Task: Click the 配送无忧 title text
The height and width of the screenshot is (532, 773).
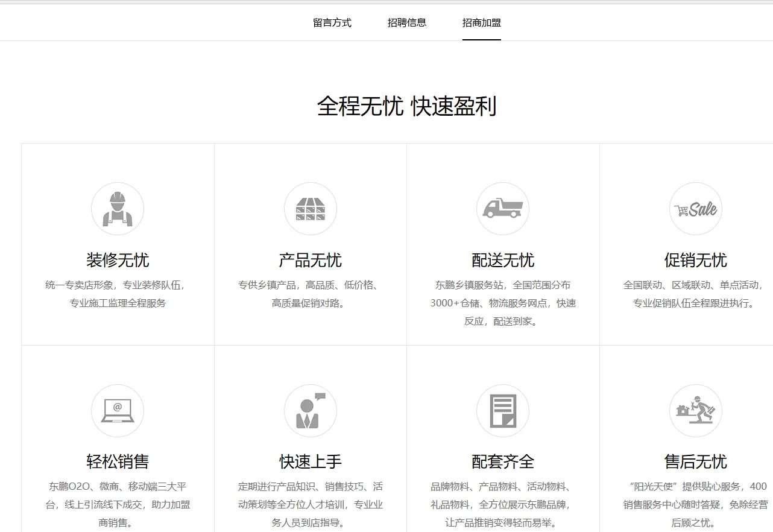Action: [x=503, y=260]
